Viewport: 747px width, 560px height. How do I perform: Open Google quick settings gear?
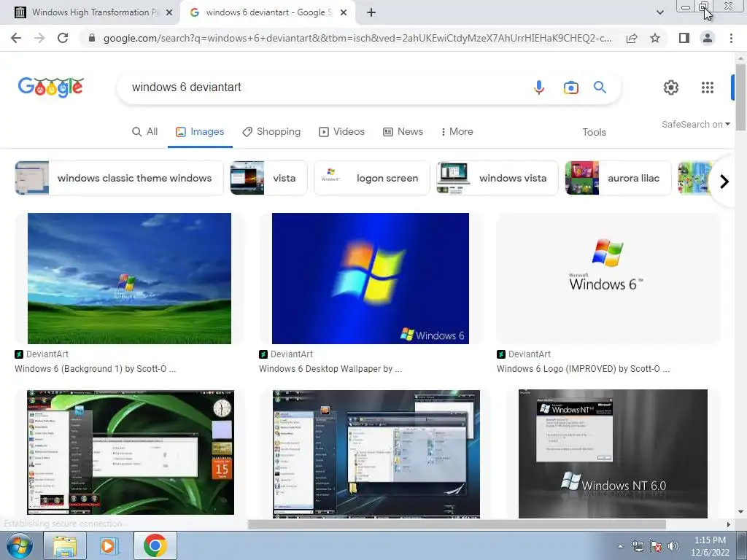(x=671, y=87)
